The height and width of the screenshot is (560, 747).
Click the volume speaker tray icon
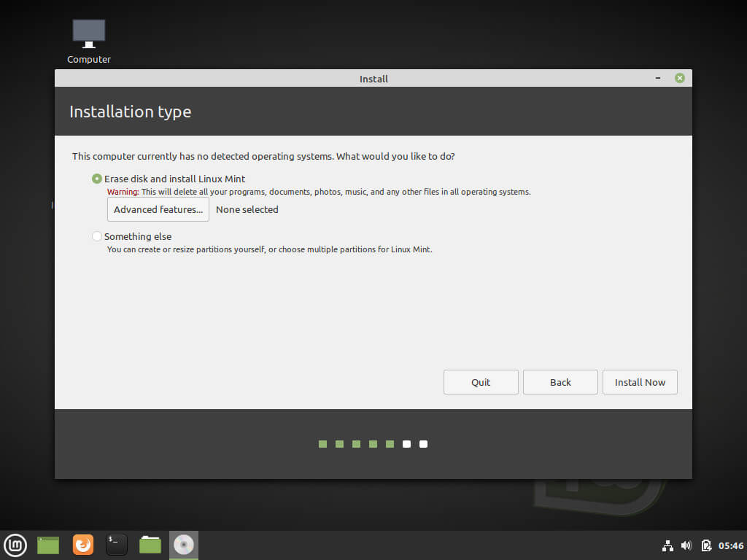[686, 545]
